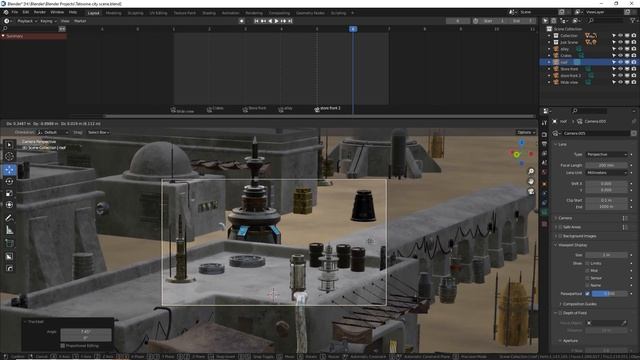Switch to the Sculpting workspace tab
The width and height of the screenshot is (640, 360).
(x=136, y=13)
